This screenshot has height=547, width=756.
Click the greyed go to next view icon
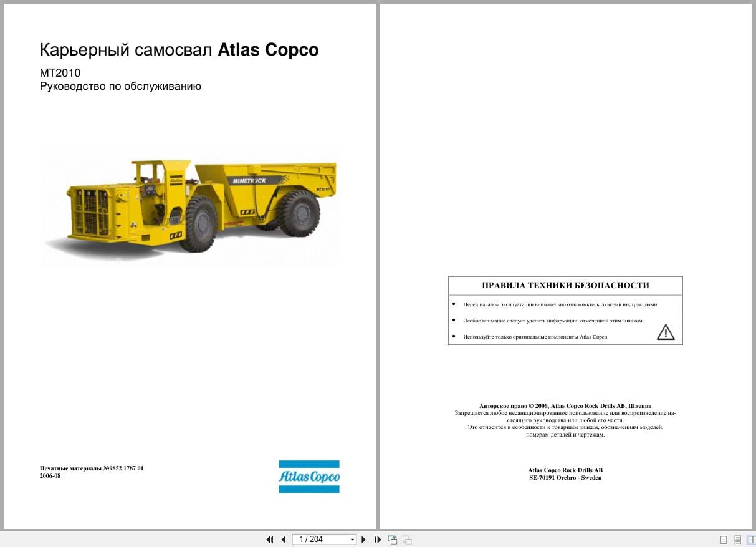coord(407,540)
